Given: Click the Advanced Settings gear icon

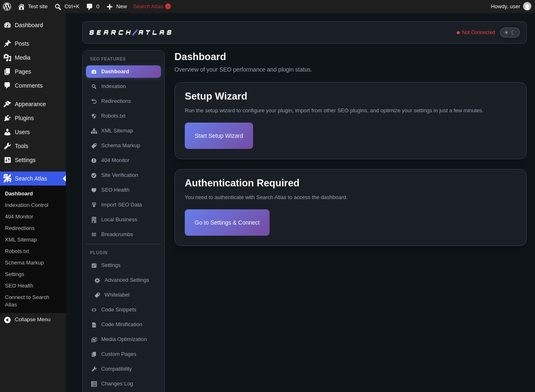Looking at the screenshot, I should coord(97,281).
